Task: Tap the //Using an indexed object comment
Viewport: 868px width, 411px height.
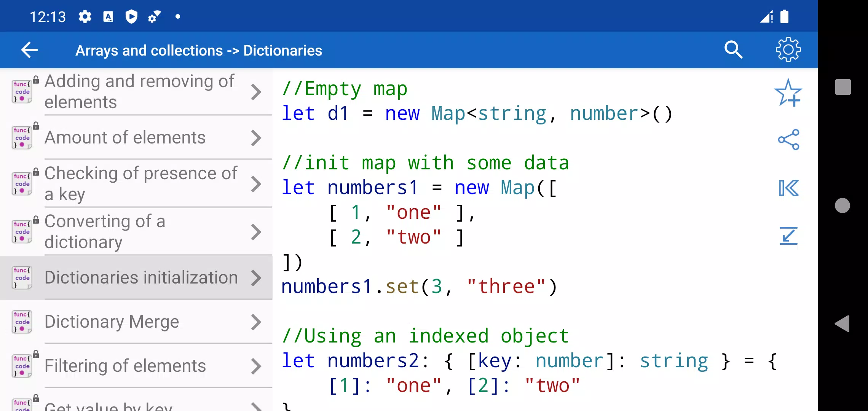Action: 425,336
